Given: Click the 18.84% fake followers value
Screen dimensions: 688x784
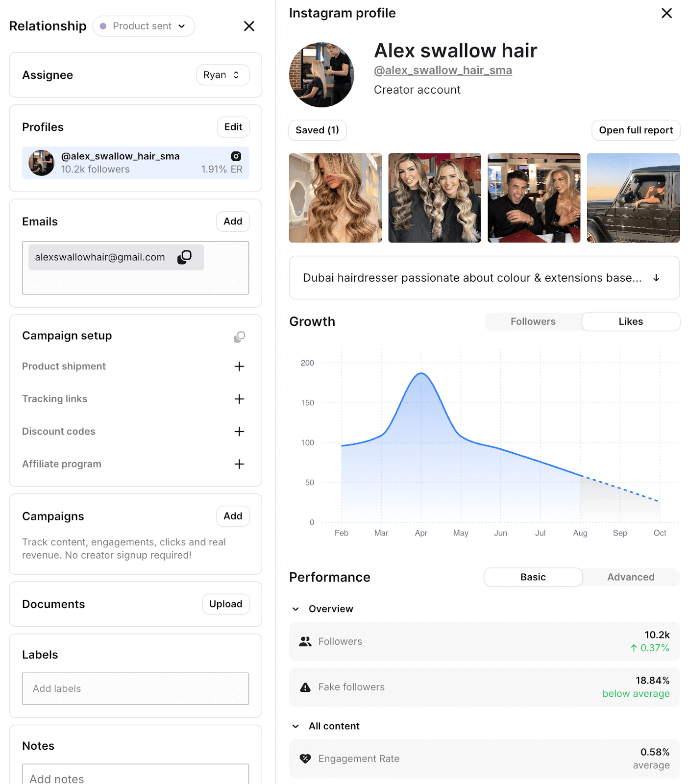Looking at the screenshot, I should tap(652, 681).
